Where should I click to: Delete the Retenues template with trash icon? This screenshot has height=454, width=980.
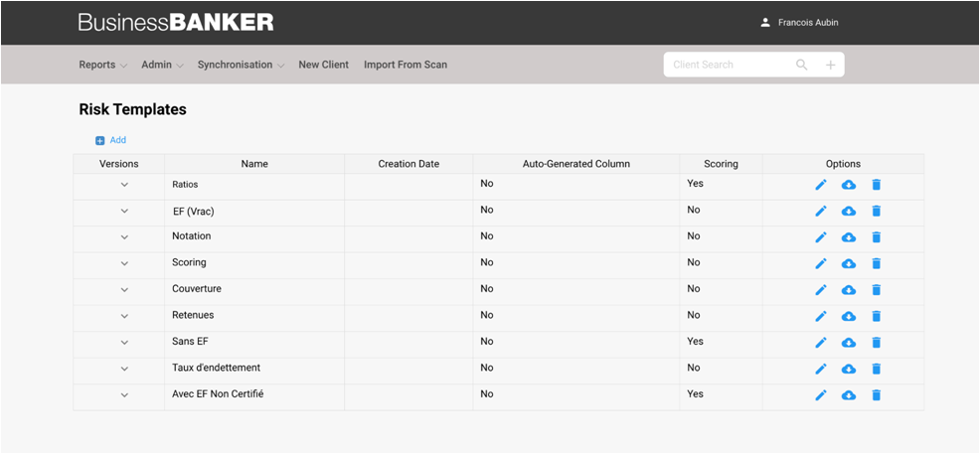pos(877,316)
